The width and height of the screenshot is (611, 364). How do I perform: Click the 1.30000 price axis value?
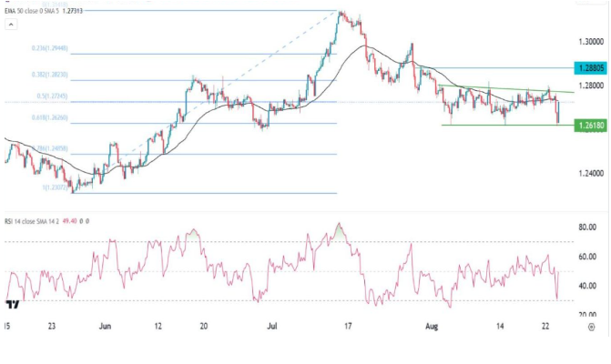[x=591, y=42]
